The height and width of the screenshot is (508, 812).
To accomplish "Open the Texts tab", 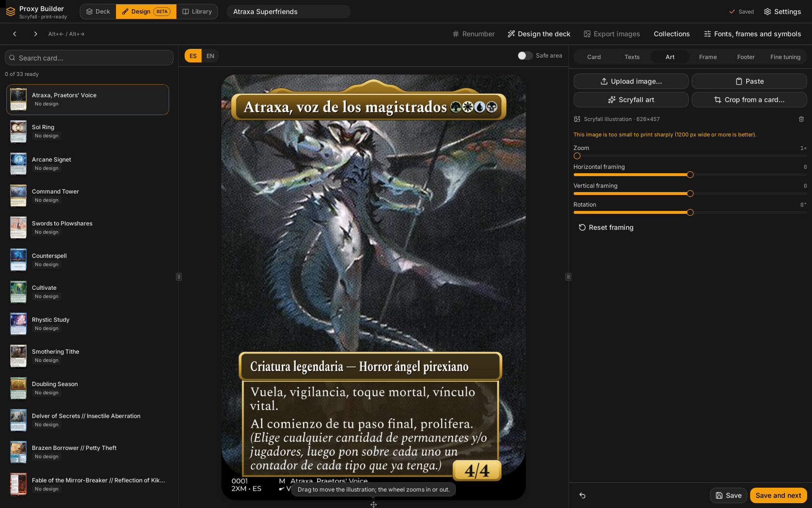I will click(632, 57).
